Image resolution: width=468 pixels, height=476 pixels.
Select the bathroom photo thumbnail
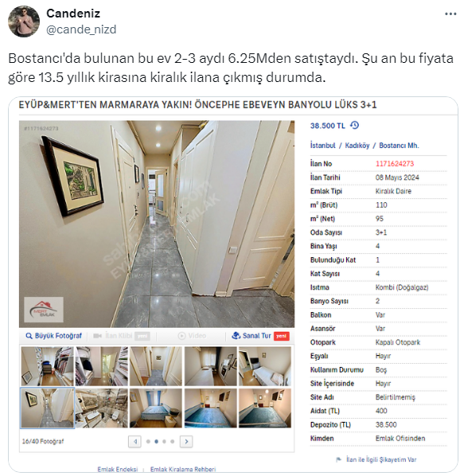click(101, 408)
